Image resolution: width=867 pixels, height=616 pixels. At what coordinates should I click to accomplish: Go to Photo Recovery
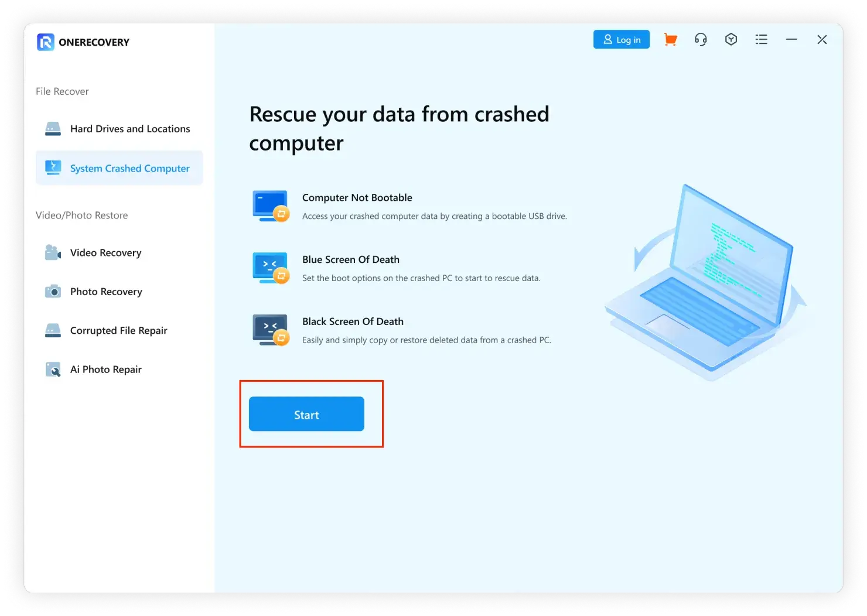[105, 292]
